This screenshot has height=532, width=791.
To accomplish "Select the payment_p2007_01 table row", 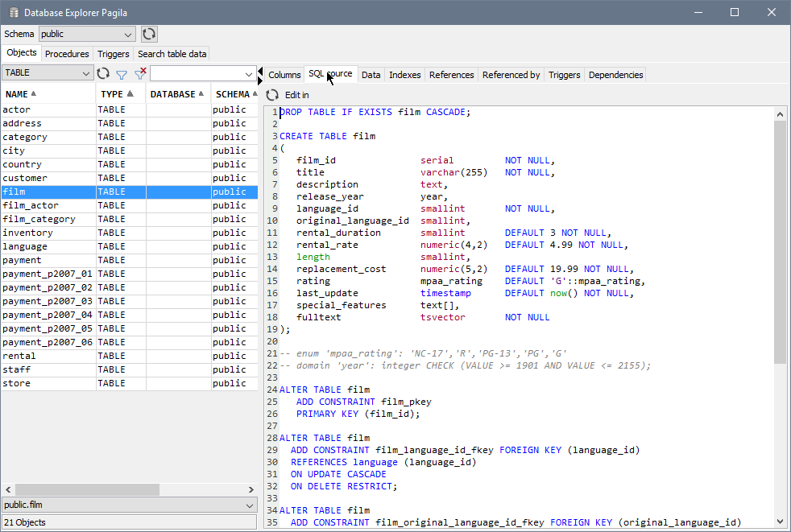I will pyautogui.click(x=130, y=274).
